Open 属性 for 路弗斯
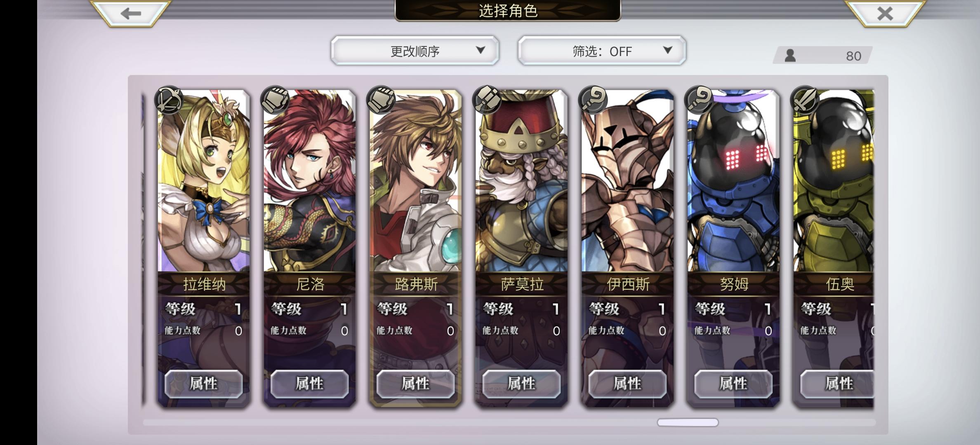 (x=416, y=384)
